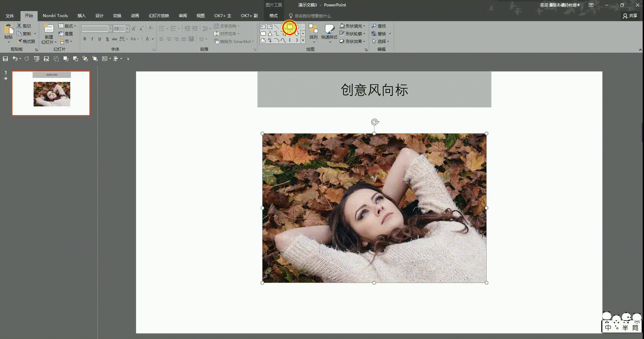Select the right brace shape
The height and width of the screenshot is (339, 644).
coord(296,40)
